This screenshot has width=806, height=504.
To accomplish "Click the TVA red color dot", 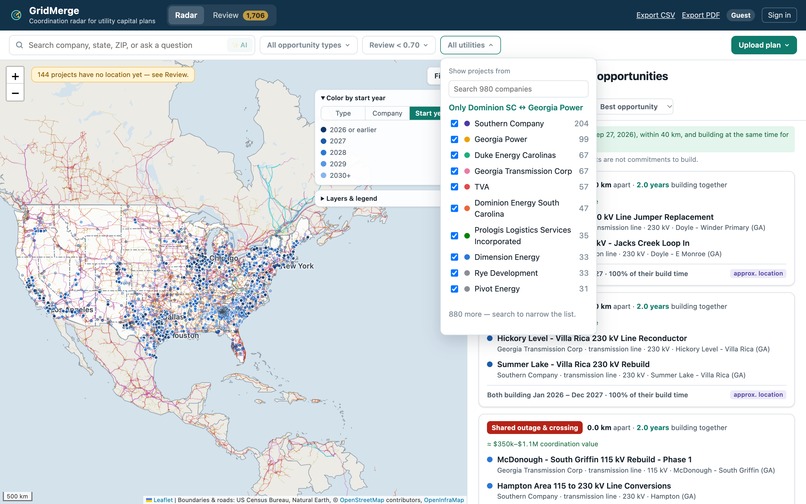I will point(467,187).
